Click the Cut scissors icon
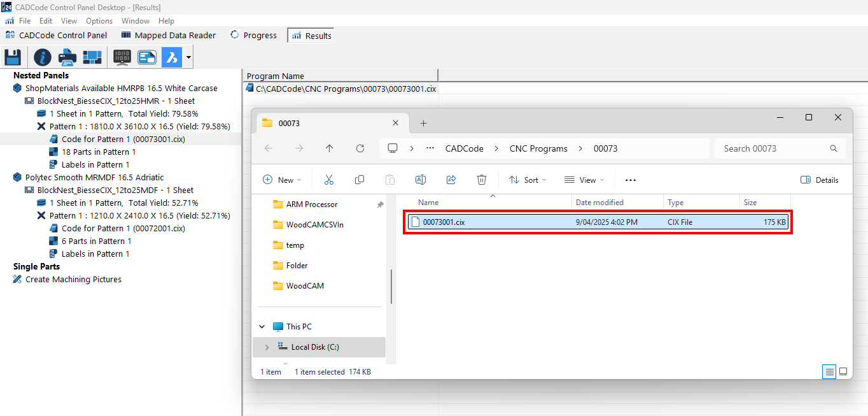This screenshot has width=868, height=416. click(328, 180)
